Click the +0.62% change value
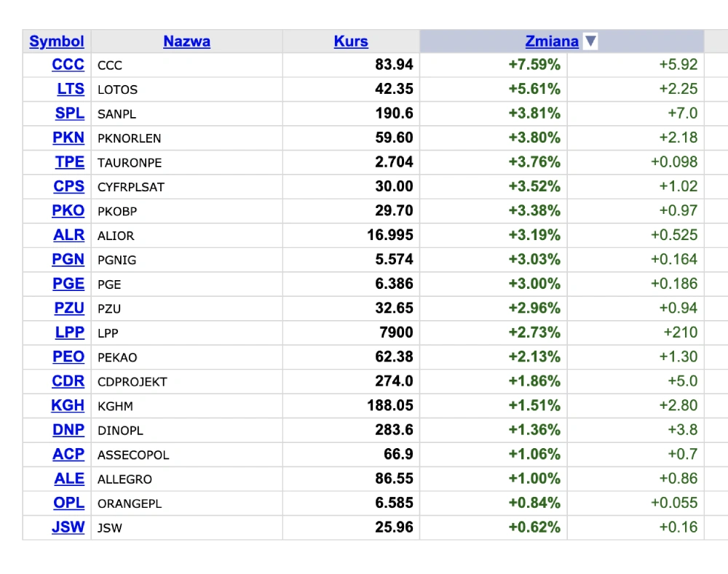Image resolution: width=728 pixels, height=574 pixels. [x=534, y=527]
